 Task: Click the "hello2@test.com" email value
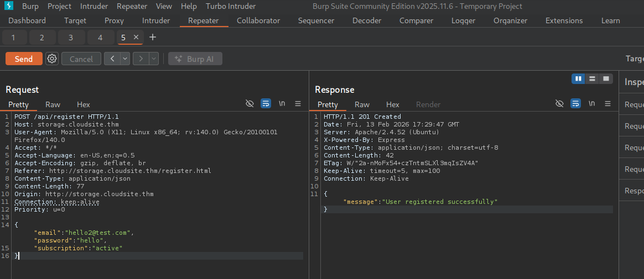(98, 233)
